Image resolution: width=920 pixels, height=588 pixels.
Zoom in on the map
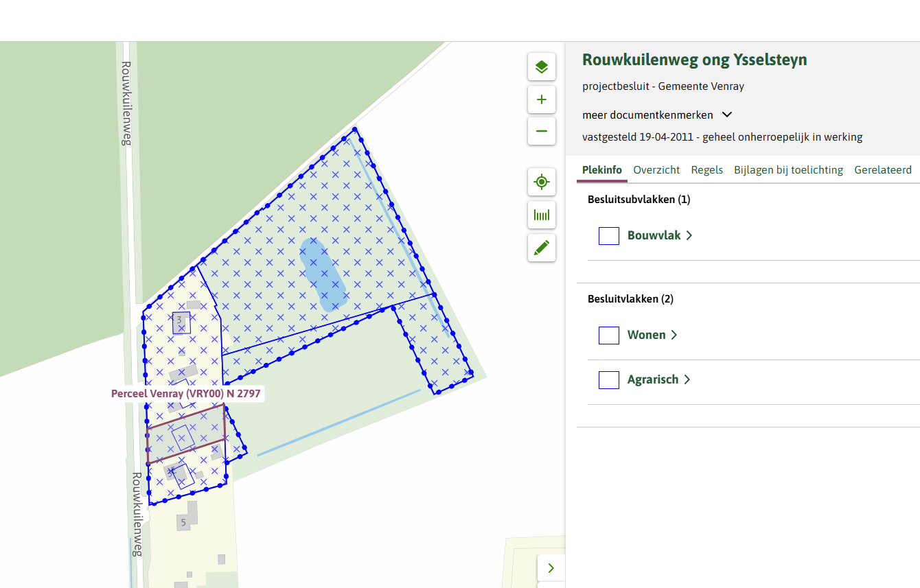point(541,99)
